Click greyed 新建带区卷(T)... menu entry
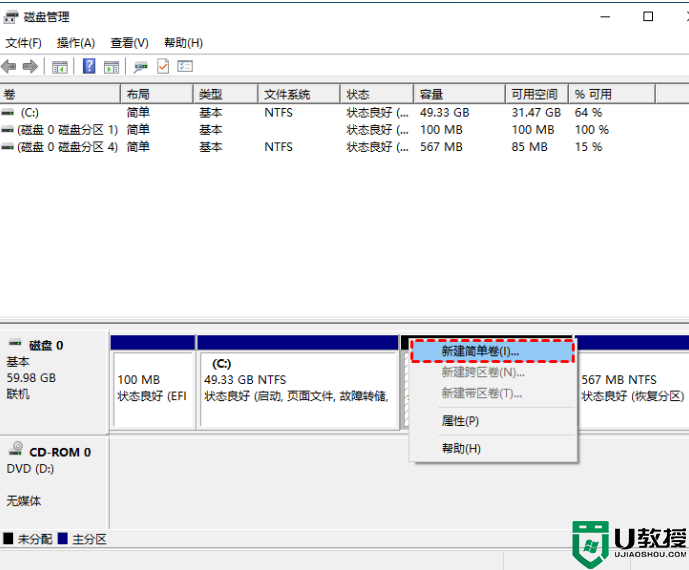Viewport: 689px width, 570px height. coord(493,393)
